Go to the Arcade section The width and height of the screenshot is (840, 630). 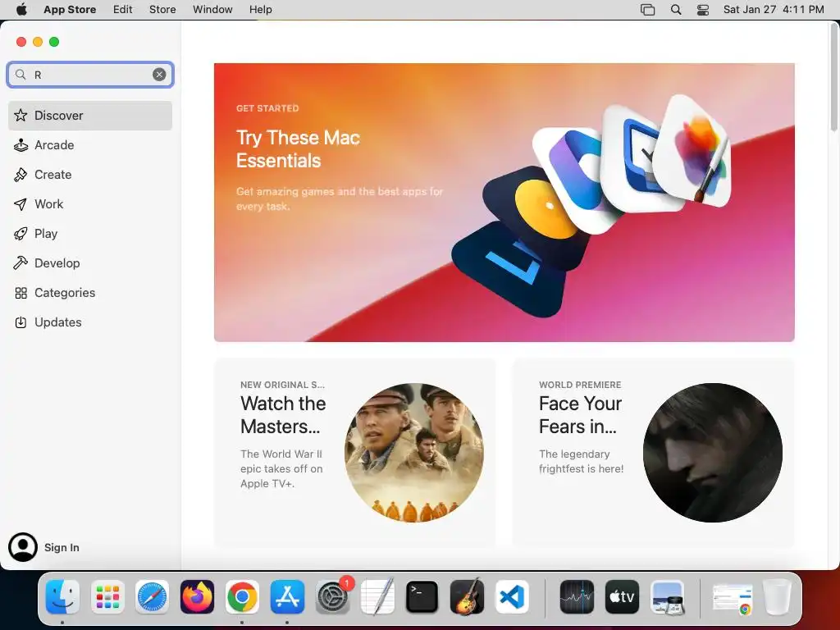tap(90, 144)
